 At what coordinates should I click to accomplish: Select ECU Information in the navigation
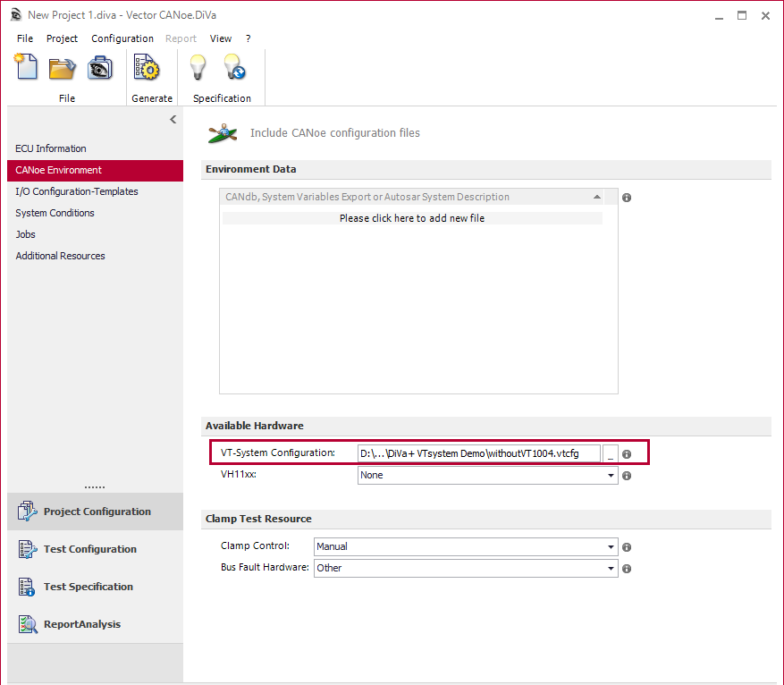tap(95, 148)
